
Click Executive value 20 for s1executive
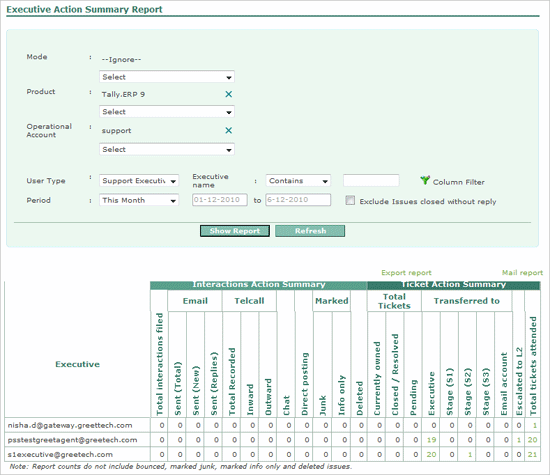pyautogui.click(x=431, y=455)
